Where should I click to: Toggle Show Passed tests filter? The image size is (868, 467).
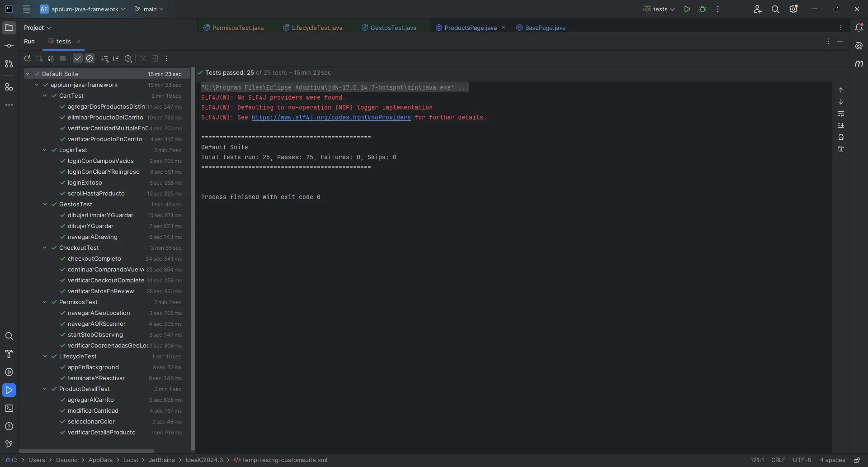78,59
